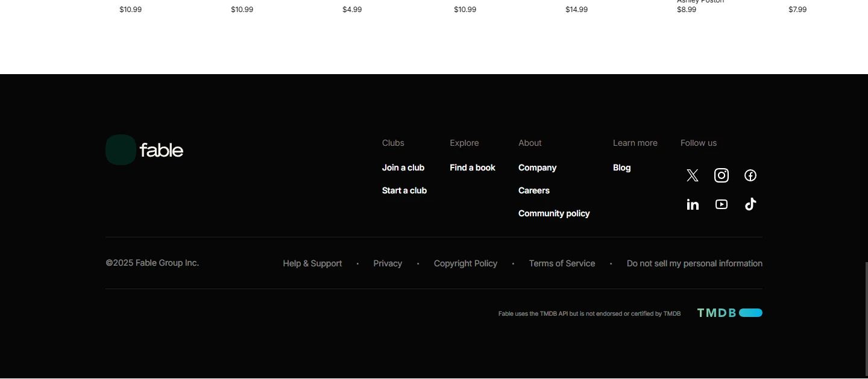Viewport: 868px width, 379px height.
Task: Read the Terms of Service
Action: pos(562,263)
